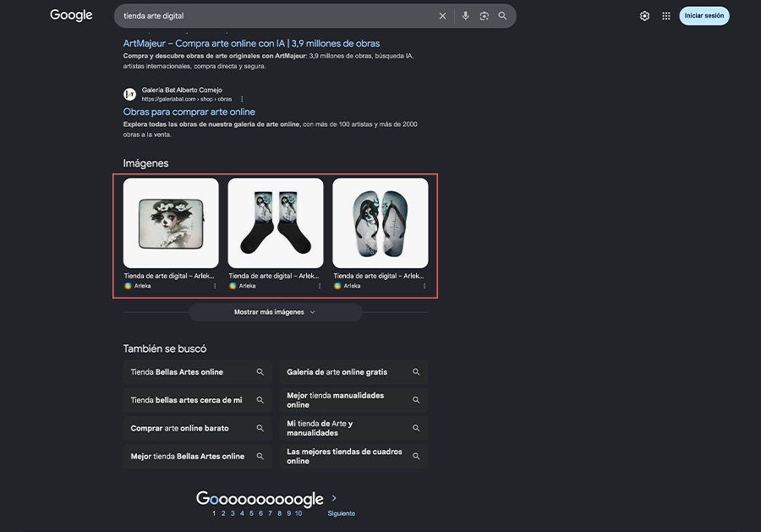This screenshot has height=532, width=761.
Task: Go to results page 6
Action: coord(260,513)
